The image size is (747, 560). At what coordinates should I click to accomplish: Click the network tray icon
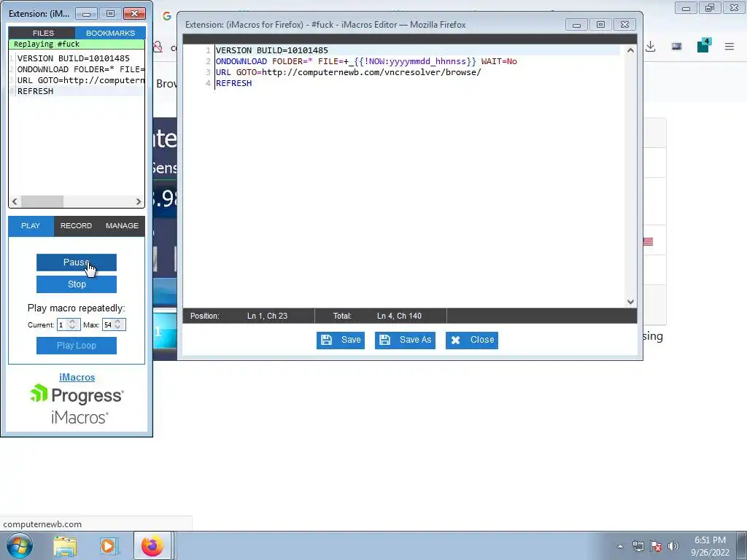(638, 546)
